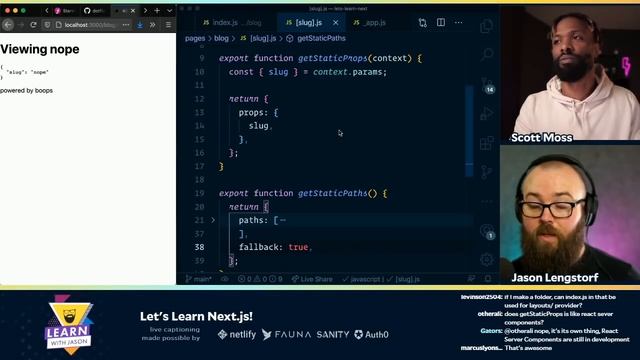Click context.params on line 10
640x360 pixels.
tap(349, 72)
